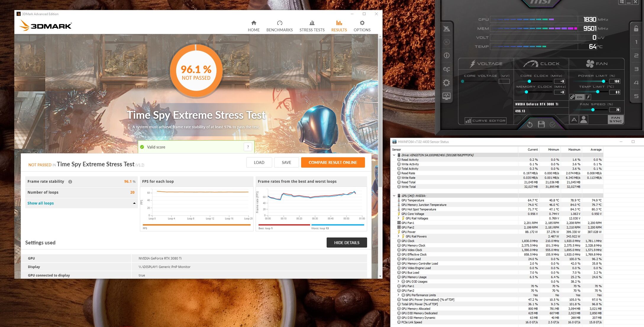Click the Current column header in HWiNFO
This screenshot has height=327, width=644.
click(x=529, y=149)
